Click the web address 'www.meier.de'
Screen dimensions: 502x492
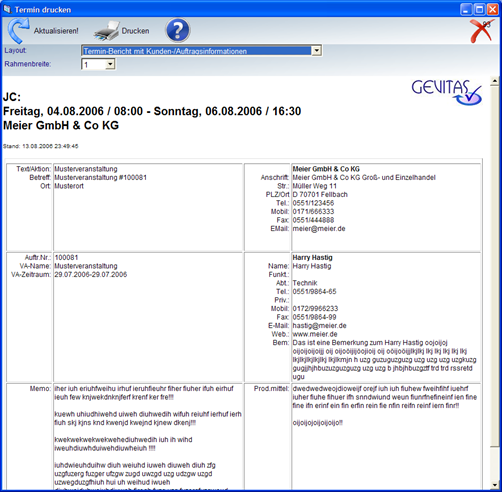315,334
